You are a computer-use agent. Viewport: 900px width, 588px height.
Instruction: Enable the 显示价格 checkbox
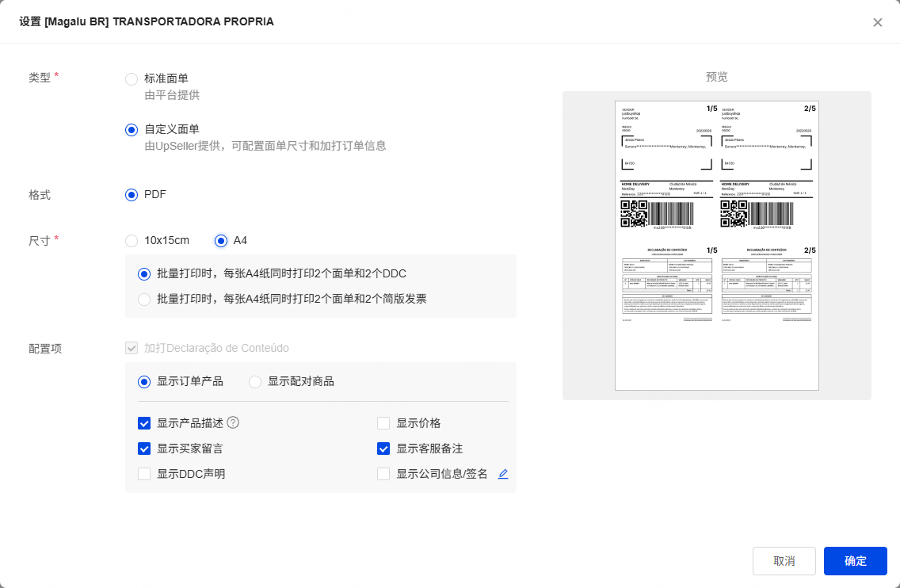383,423
